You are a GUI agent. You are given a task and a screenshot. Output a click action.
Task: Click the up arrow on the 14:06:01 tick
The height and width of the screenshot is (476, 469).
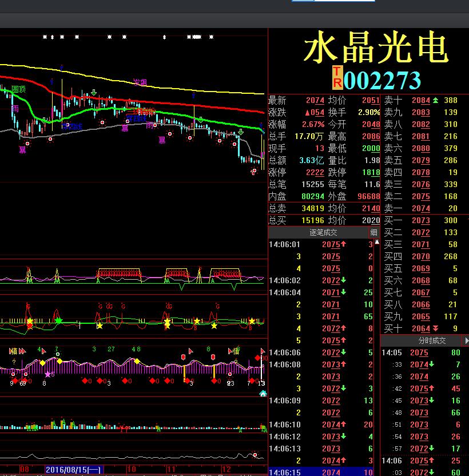(x=343, y=244)
